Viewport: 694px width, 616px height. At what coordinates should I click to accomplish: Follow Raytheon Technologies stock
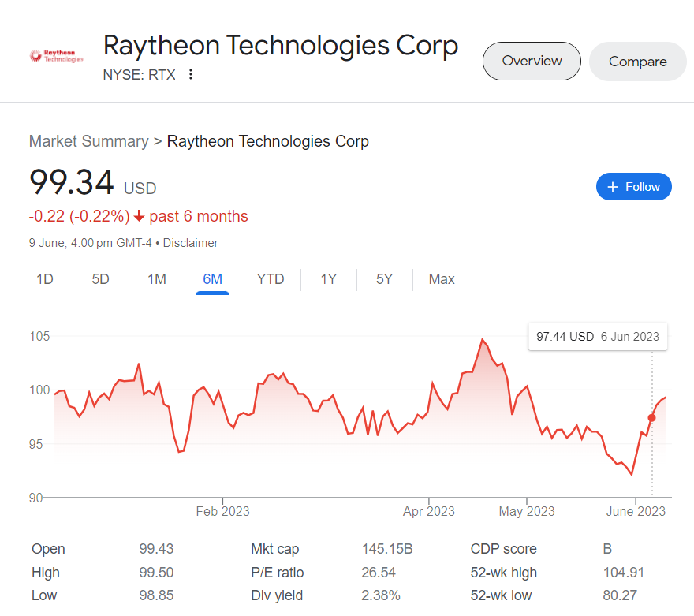634,187
